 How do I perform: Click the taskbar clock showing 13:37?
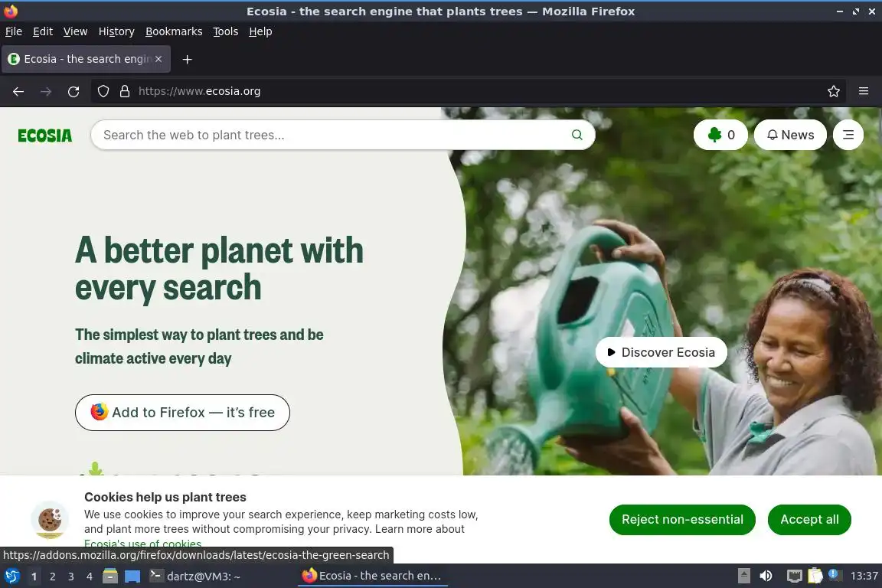864,576
